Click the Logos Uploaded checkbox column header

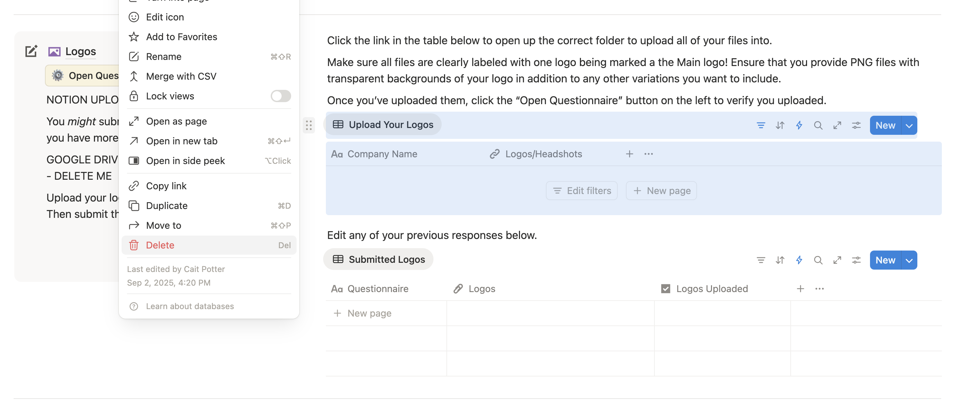coord(711,288)
